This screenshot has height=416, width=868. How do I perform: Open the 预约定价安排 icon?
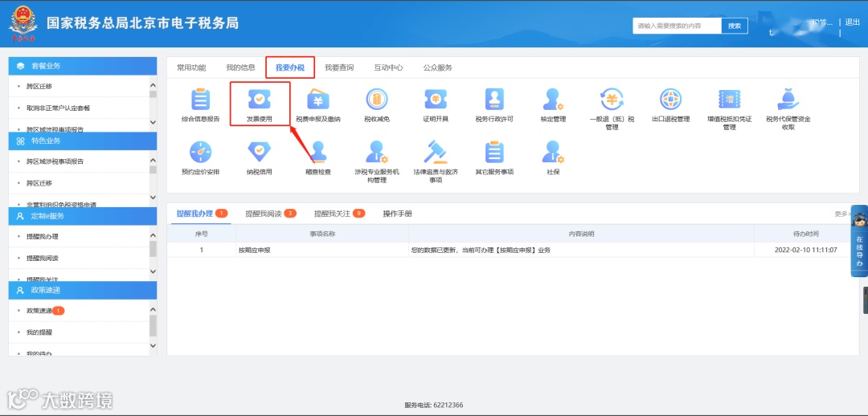pos(200,152)
